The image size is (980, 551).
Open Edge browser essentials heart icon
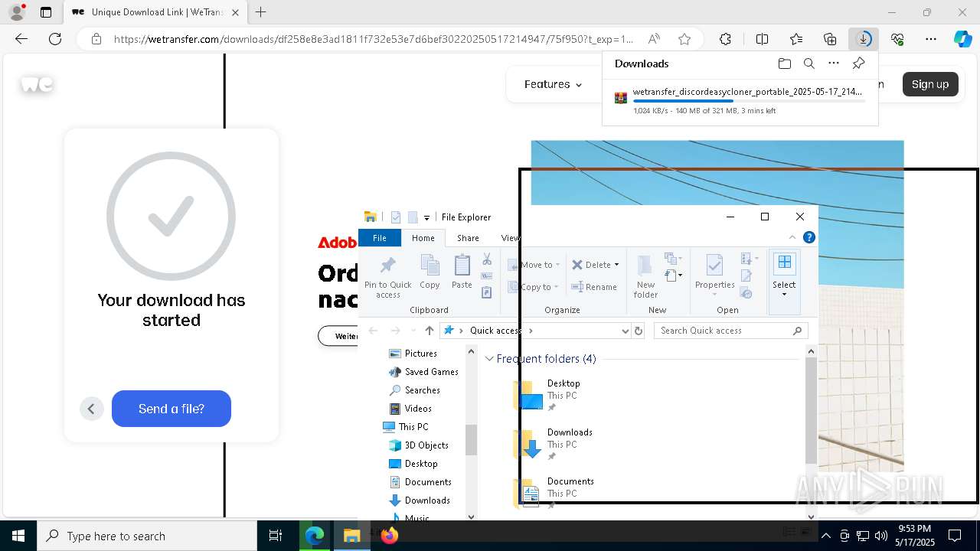pos(897,39)
